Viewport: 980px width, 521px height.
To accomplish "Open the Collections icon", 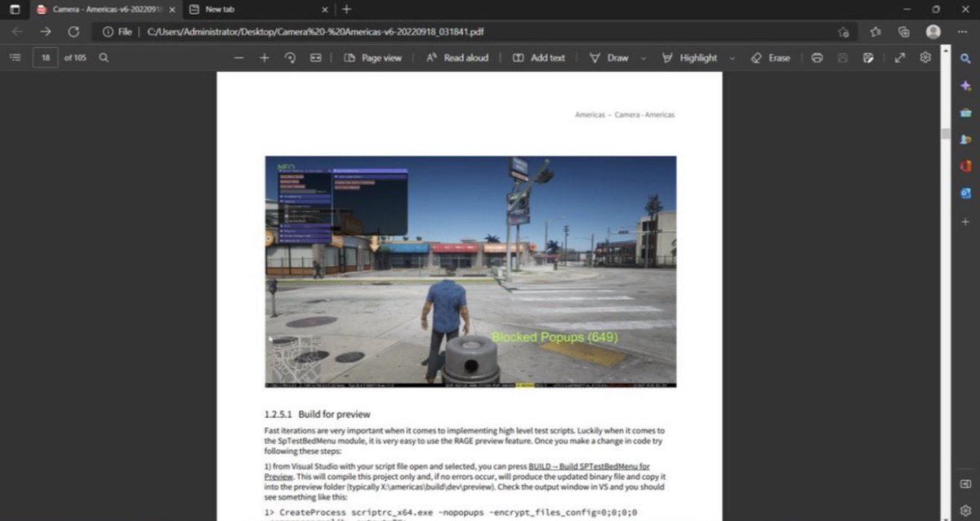I will [x=903, y=32].
